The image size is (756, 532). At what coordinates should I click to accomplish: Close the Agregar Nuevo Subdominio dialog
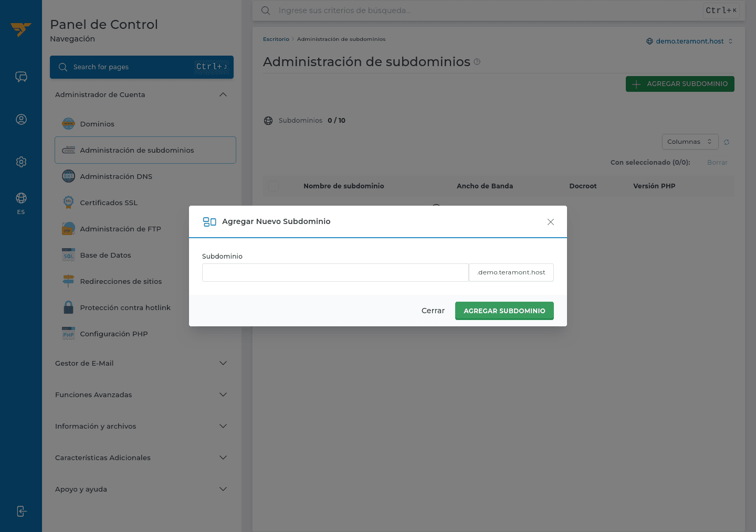point(551,222)
